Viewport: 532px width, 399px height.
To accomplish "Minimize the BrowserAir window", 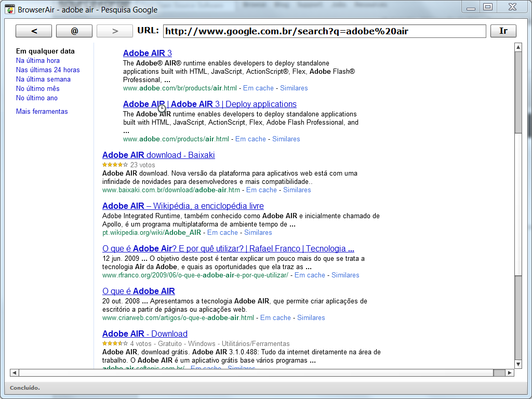I will click(471, 7).
